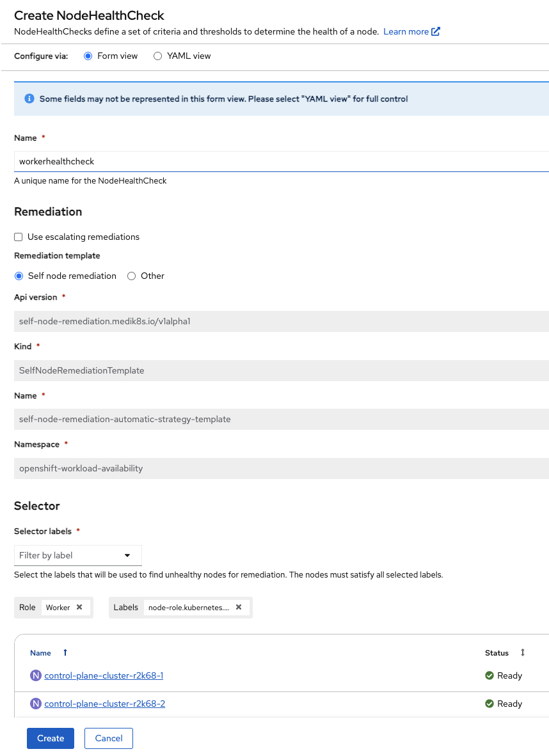
Task: Click the Create button
Action: [x=51, y=738]
